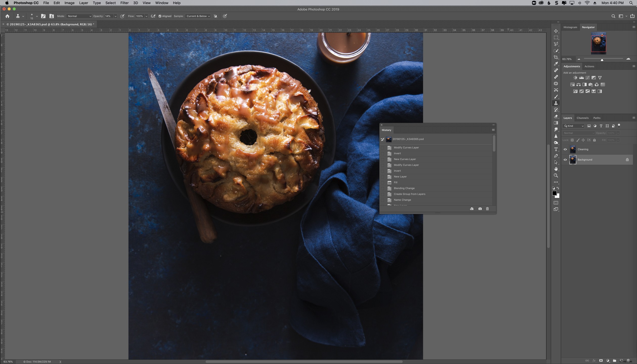The width and height of the screenshot is (637, 364).
Task: Create a new snapshot in History panel
Action: click(480, 209)
